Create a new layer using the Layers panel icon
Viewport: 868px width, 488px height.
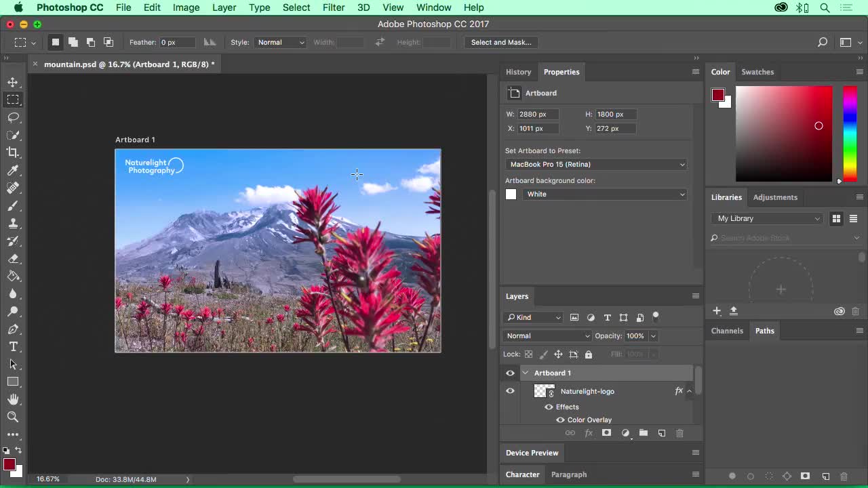tap(662, 433)
